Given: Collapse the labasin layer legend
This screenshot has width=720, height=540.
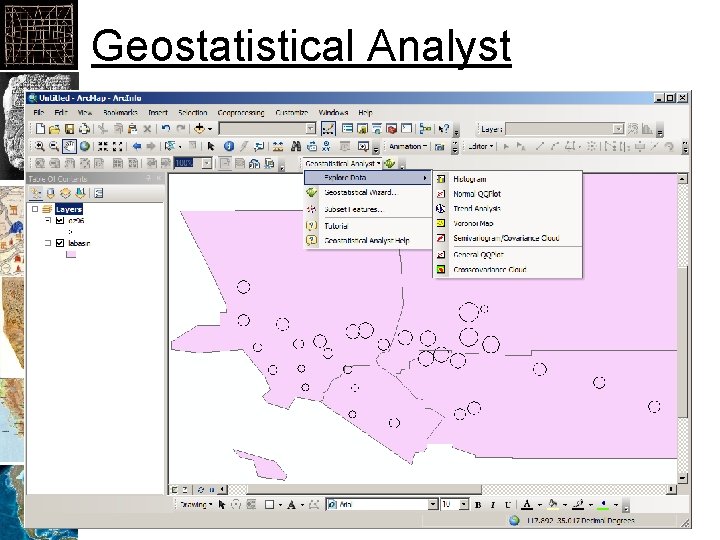Looking at the screenshot, I should (48, 243).
